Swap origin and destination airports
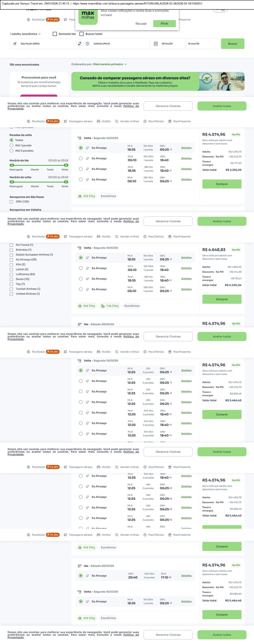Viewport: 254px width, 644px height. coord(79,44)
